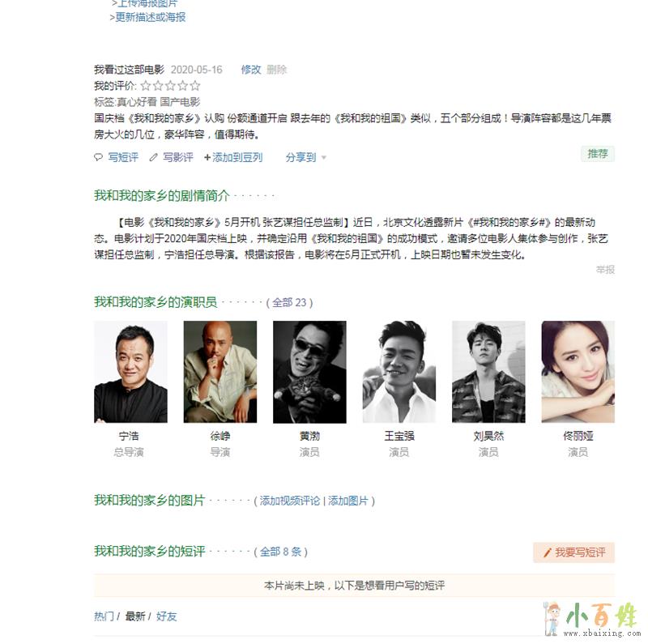Open the 更新描述或海报 link
The image size is (648, 644).
coord(151,17)
